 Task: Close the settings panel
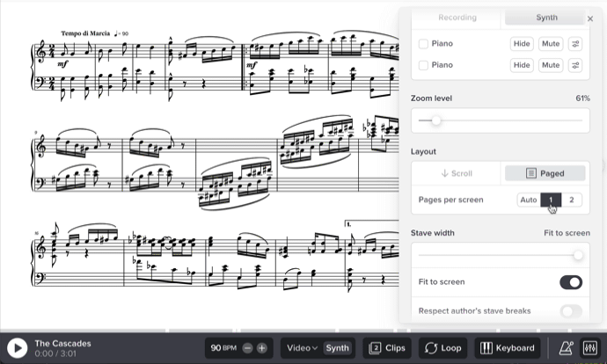pyautogui.click(x=590, y=18)
